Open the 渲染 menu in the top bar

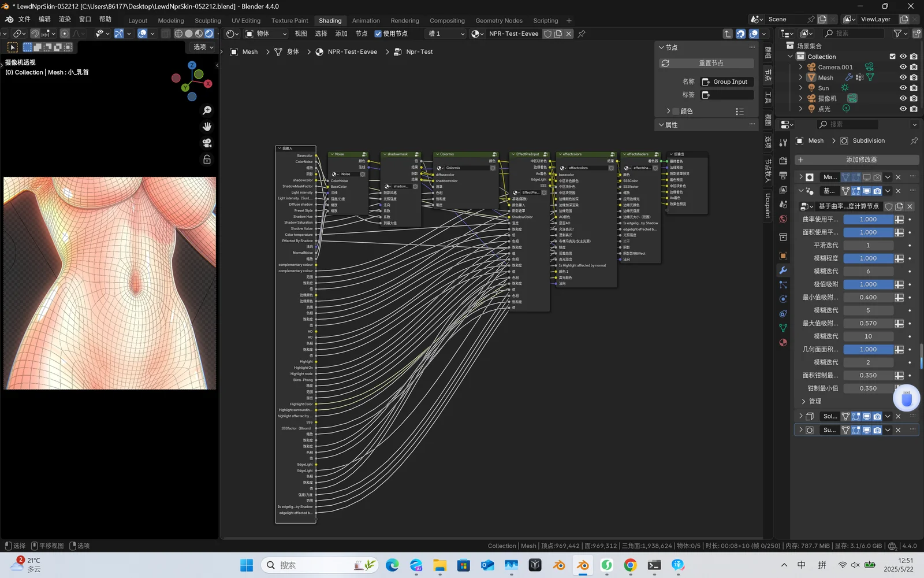[64, 18]
